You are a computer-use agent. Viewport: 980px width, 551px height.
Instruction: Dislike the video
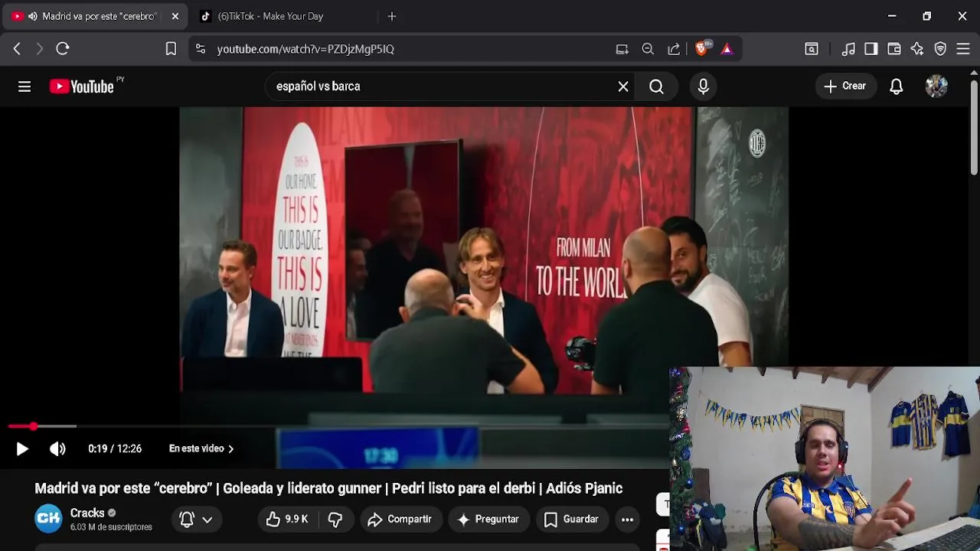click(335, 520)
